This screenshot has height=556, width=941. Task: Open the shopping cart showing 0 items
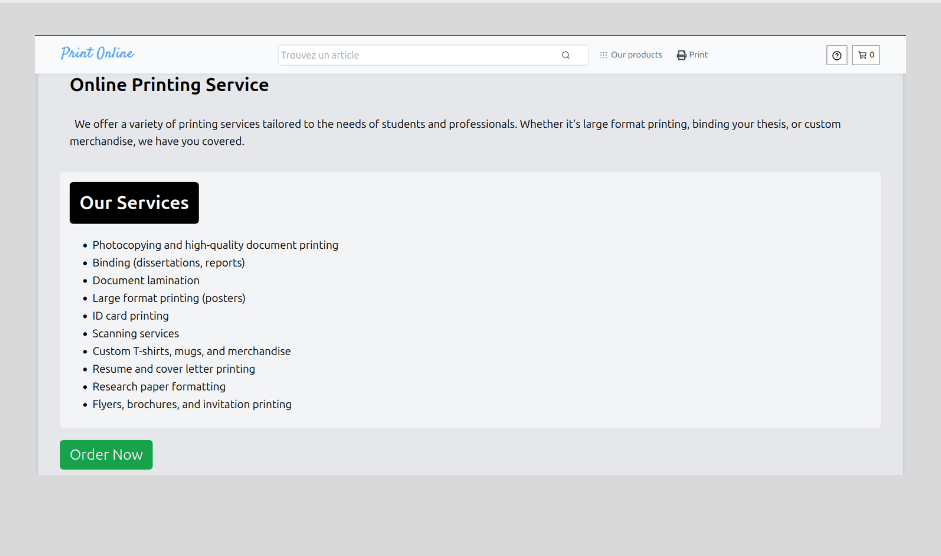[866, 55]
